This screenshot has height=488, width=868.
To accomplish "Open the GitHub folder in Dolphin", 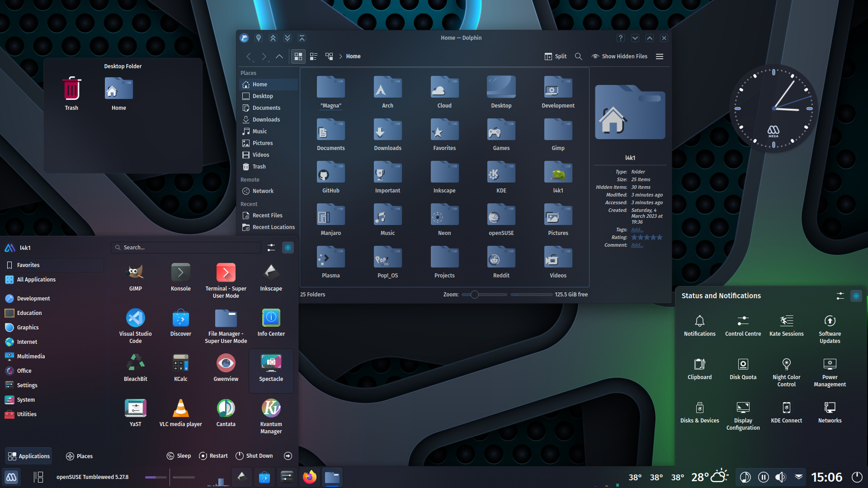I will 331,178.
